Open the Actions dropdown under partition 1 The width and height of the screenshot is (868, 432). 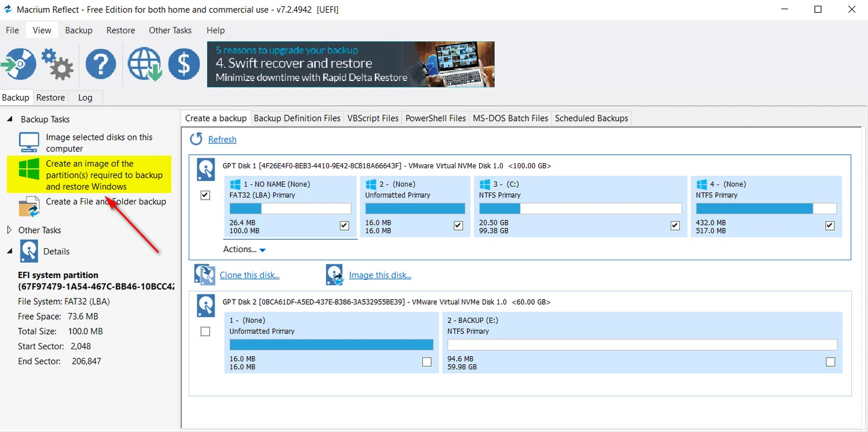[244, 249]
